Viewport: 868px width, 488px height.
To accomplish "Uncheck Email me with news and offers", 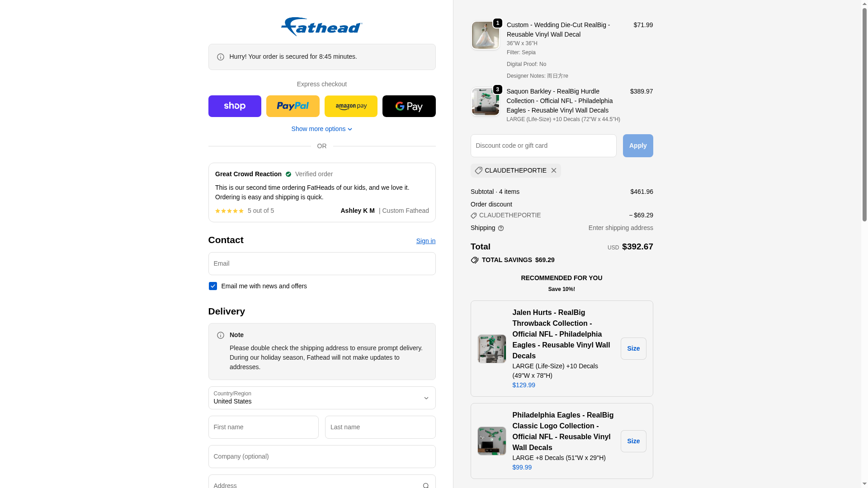I will point(213,286).
